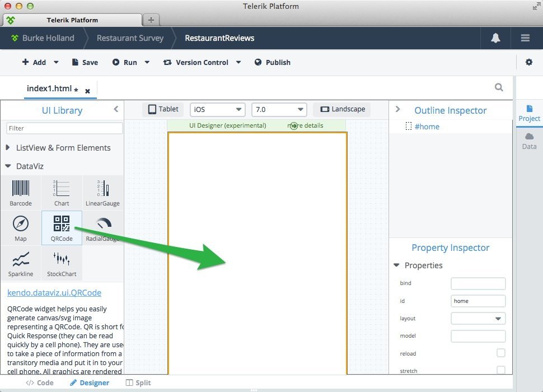Publish the app
Viewport: 543px width, 392px height.
[273, 62]
